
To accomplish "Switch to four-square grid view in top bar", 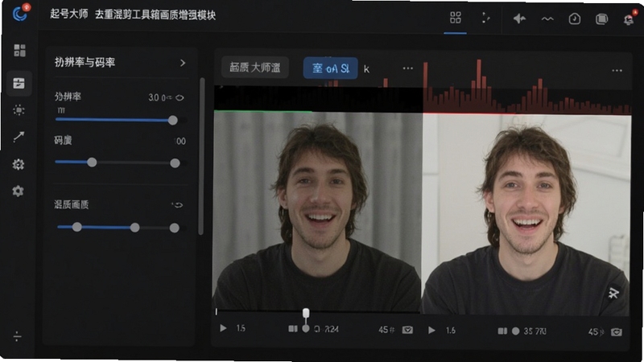I will [x=456, y=18].
